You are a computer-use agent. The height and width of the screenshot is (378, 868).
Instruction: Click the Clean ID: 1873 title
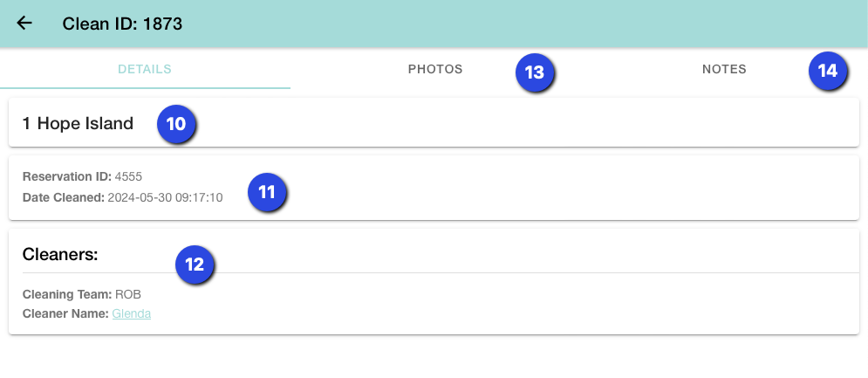(x=122, y=24)
